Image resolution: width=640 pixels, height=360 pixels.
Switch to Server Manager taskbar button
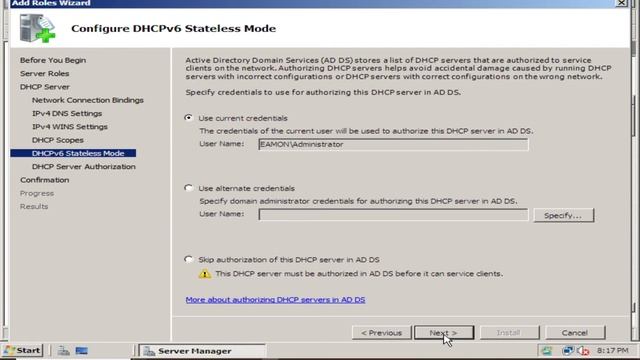coord(202,351)
